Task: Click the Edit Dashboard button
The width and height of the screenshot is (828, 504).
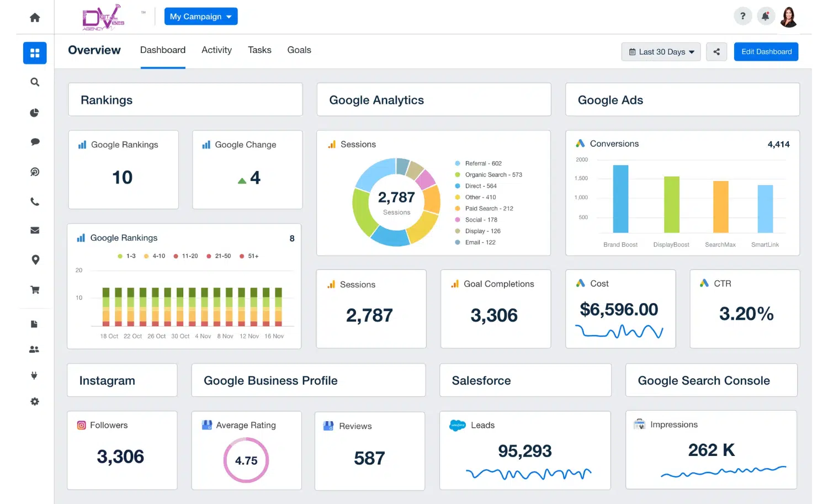Action: pyautogui.click(x=766, y=52)
